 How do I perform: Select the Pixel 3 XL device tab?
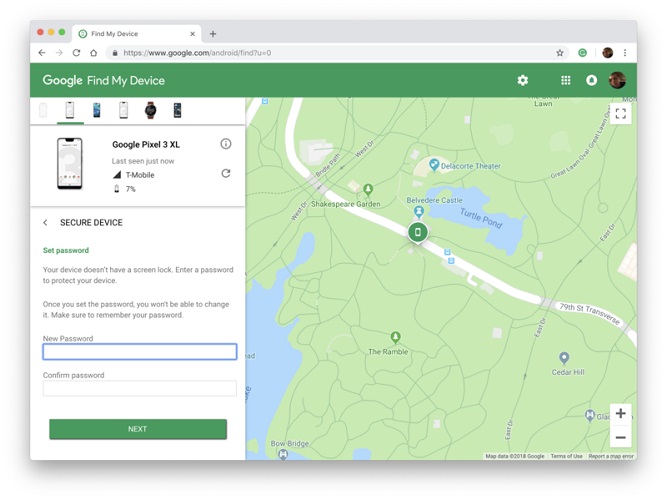click(70, 110)
